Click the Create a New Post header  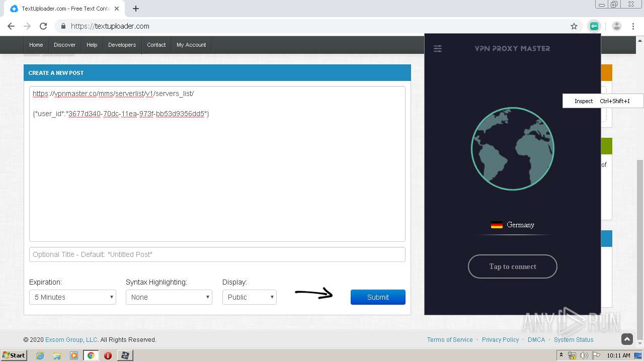(217, 73)
